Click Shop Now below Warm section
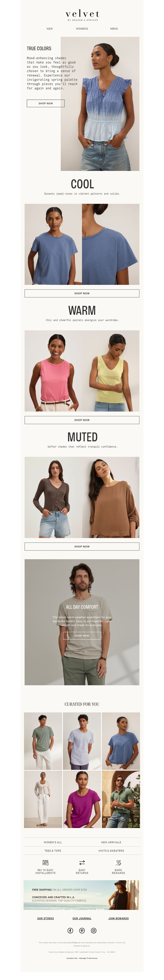The height and width of the screenshot is (980, 164). [x=82, y=420]
